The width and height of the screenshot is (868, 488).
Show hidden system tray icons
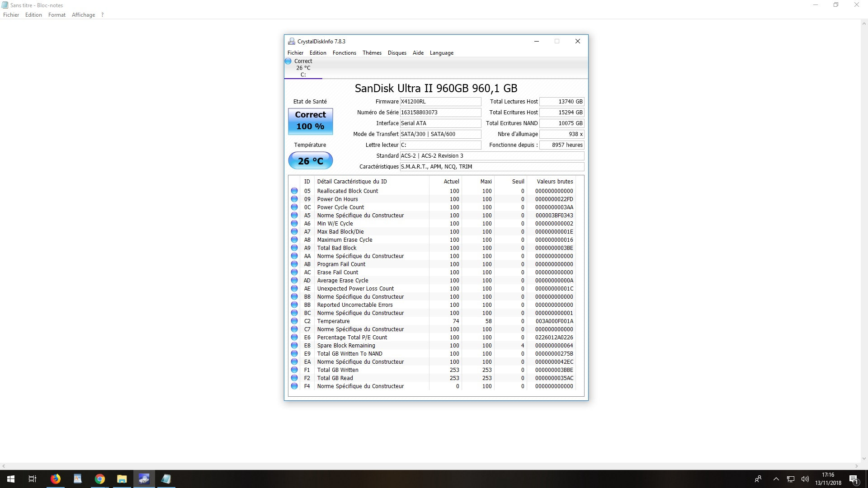point(776,479)
